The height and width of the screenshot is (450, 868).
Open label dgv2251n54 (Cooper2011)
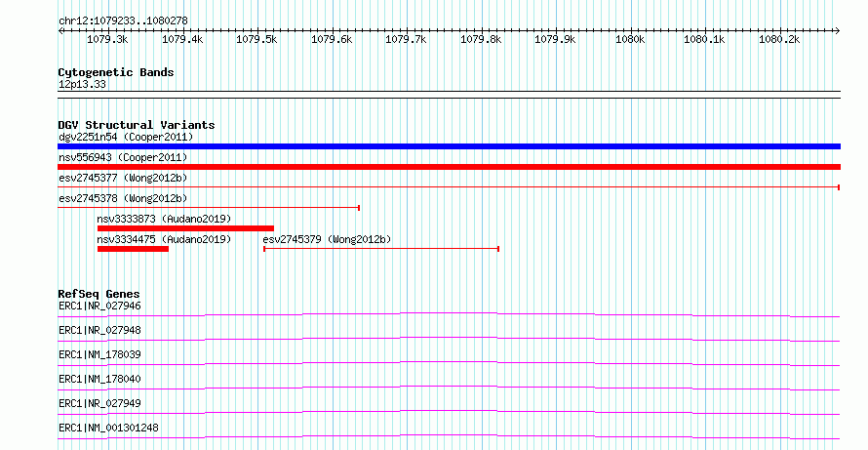pos(126,137)
